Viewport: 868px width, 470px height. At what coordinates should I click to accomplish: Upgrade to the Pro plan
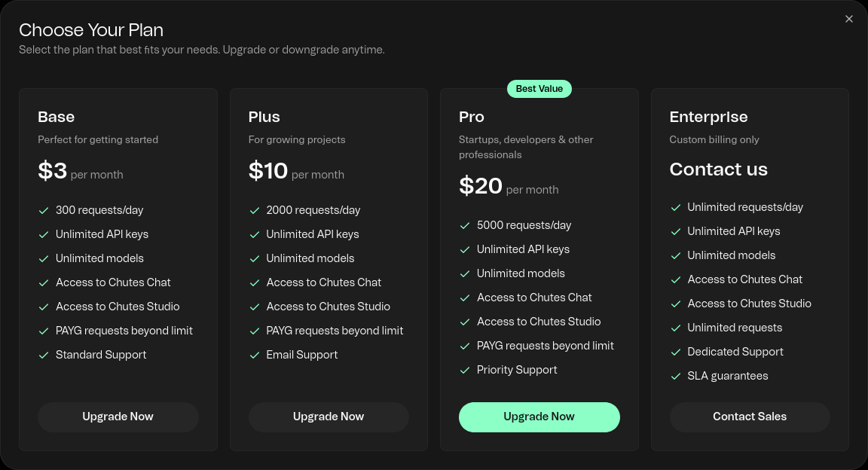[x=539, y=417]
